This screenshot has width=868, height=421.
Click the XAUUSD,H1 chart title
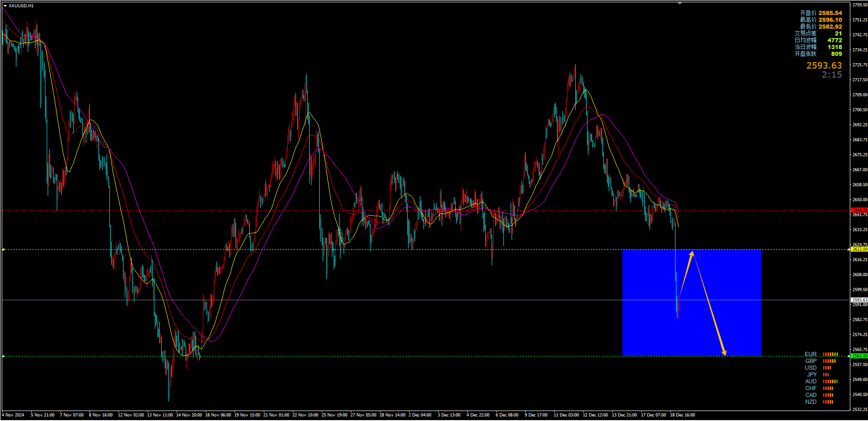click(21, 6)
